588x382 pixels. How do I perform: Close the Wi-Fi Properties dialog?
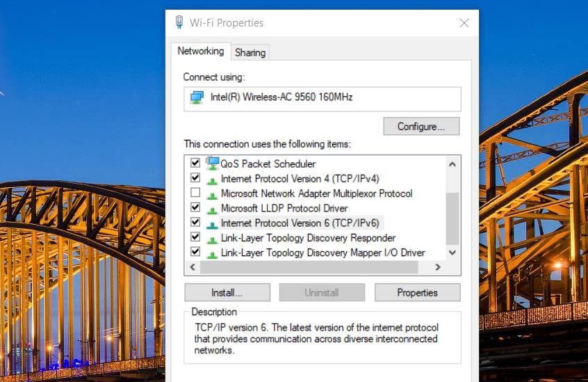(464, 23)
